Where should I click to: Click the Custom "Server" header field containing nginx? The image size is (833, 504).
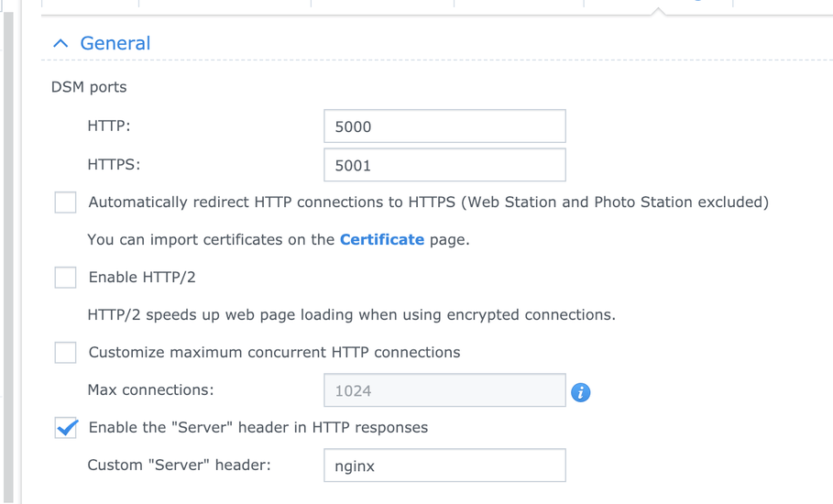pyautogui.click(x=444, y=466)
